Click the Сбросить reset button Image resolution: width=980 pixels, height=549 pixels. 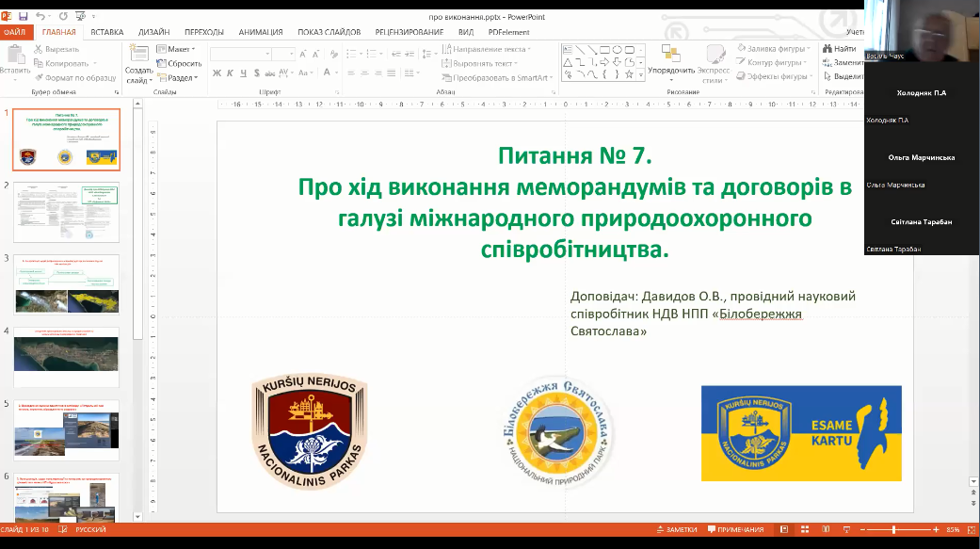[179, 63]
